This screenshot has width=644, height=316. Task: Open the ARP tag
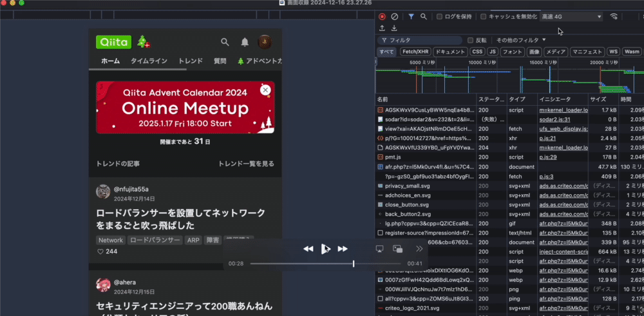193,241
